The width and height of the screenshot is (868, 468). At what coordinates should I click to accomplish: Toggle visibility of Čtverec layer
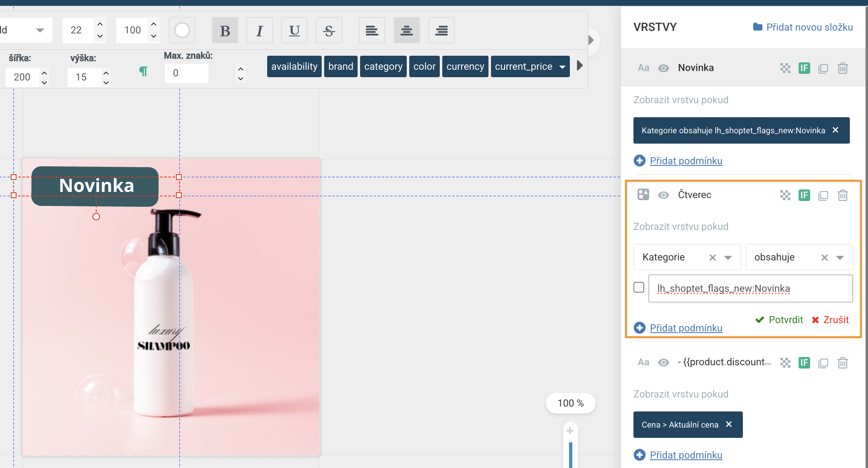click(663, 195)
